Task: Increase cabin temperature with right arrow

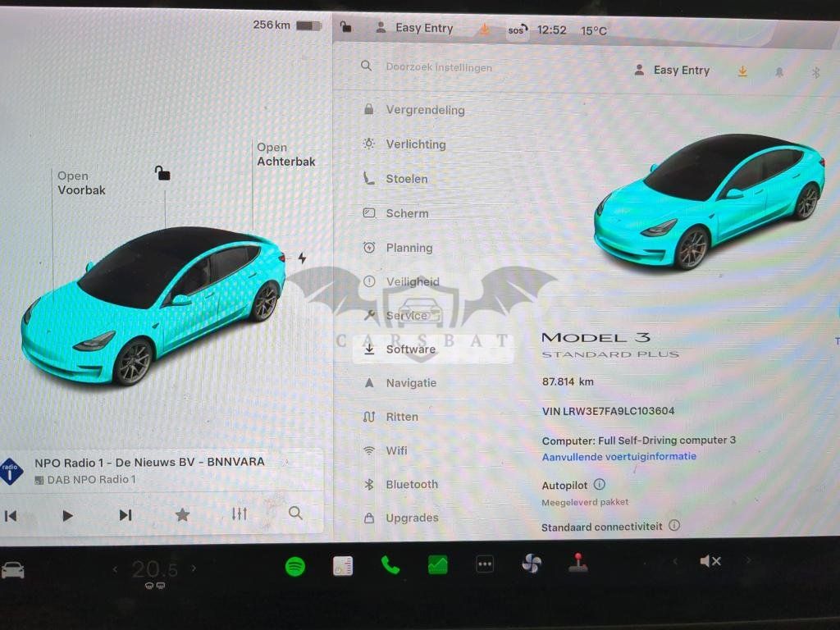Action: pos(194,568)
